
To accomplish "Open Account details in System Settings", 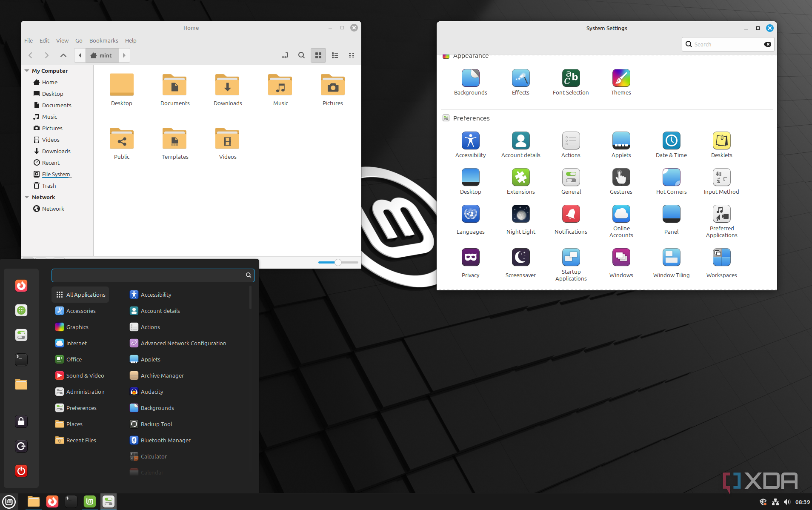I will tap(520, 145).
